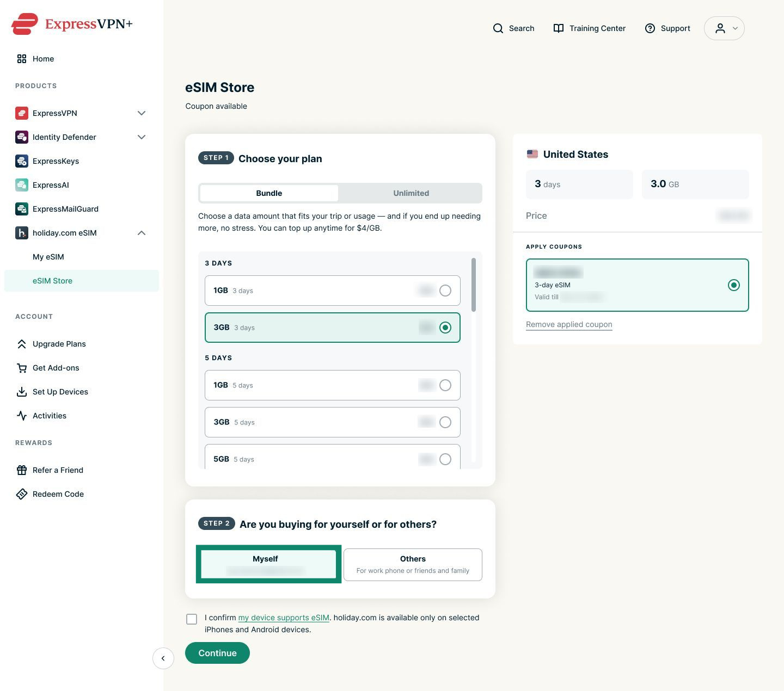Click the Redeem Code tag icon
The image size is (784, 691).
(22, 494)
